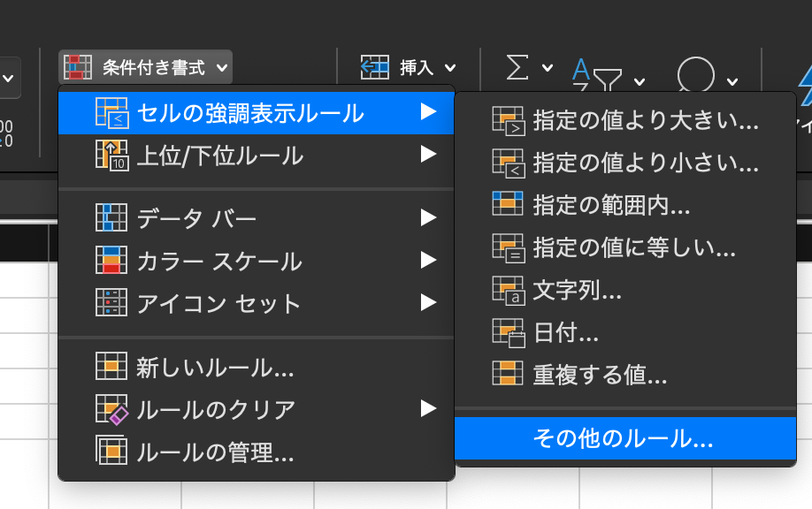Select 指定の値に等しい... rule

[x=625, y=247]
